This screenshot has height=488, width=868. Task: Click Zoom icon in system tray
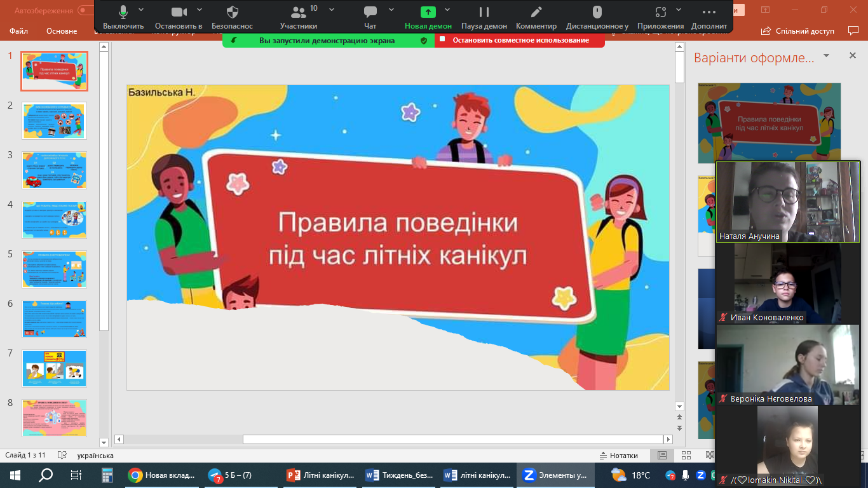coord(701,475)
